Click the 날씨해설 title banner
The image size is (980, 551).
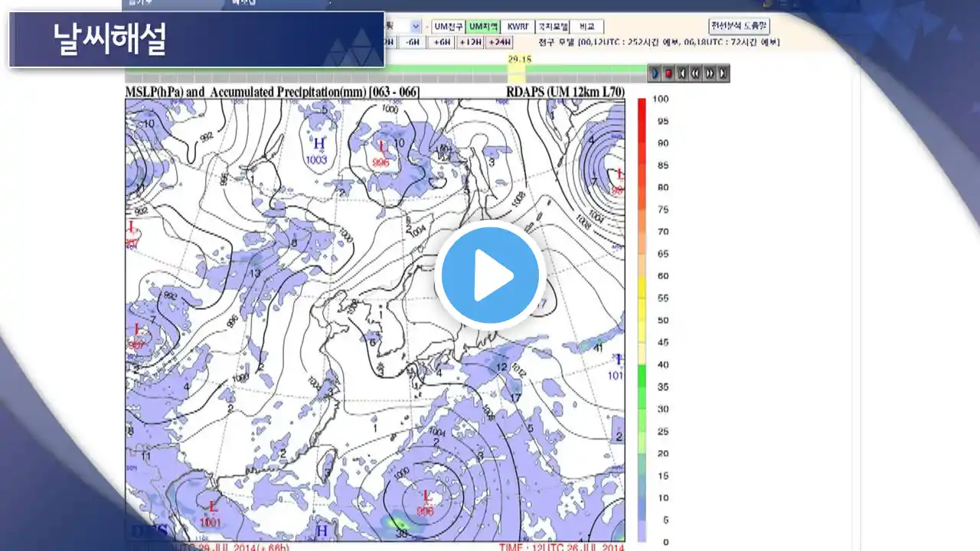(197, 39)
